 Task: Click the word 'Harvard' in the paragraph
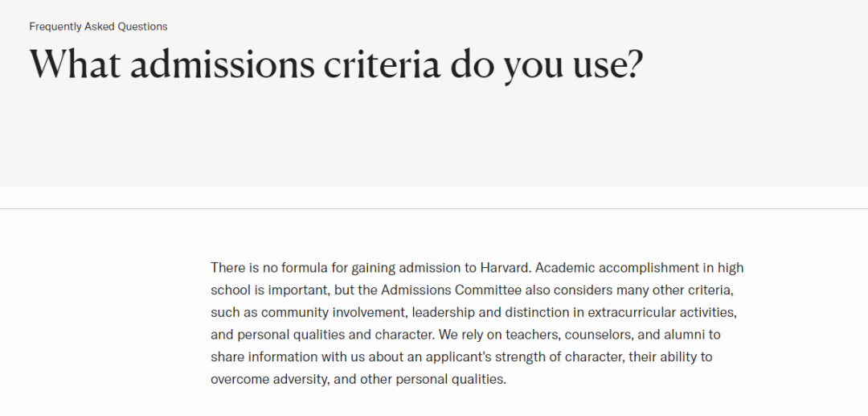coord(505,268)
